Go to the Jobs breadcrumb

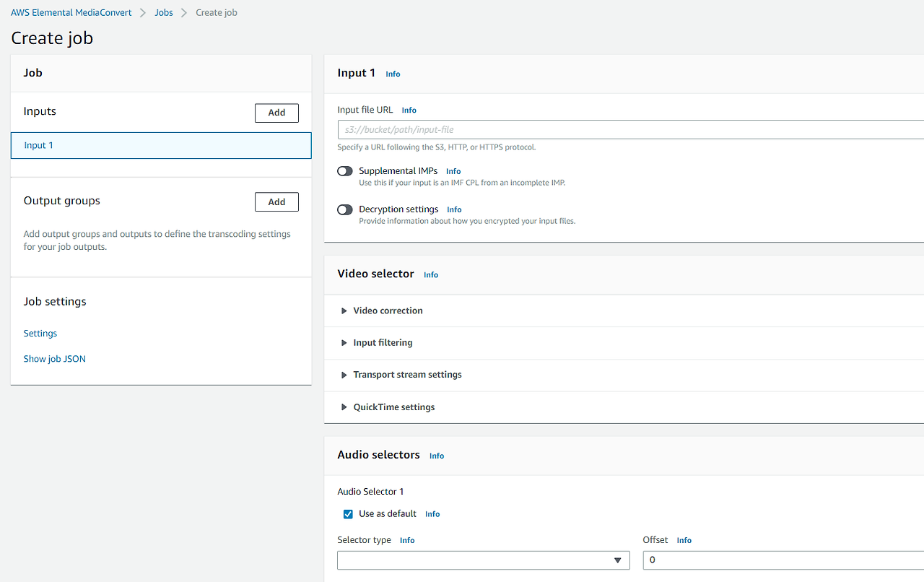click(x=164, y=13)
